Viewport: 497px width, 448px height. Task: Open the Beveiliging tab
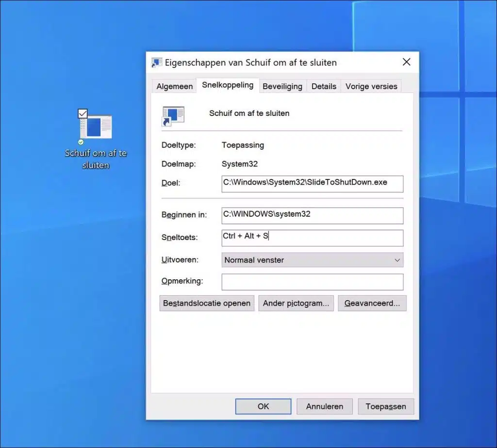pos(282,86)
